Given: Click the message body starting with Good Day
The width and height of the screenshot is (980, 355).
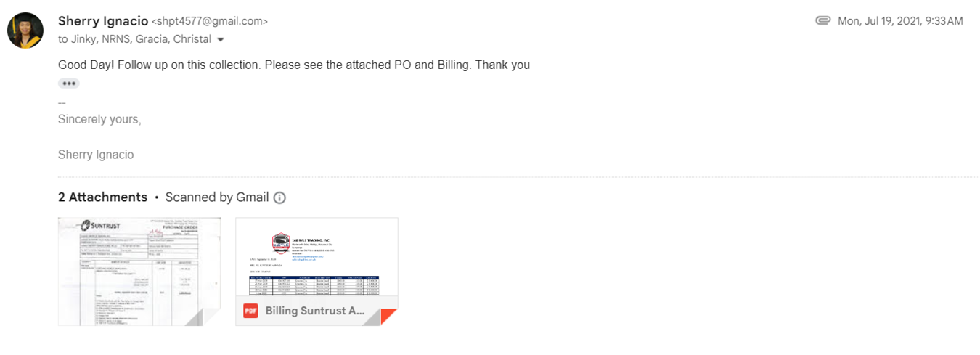Looking at the screenshot, I should click(293, 65).
